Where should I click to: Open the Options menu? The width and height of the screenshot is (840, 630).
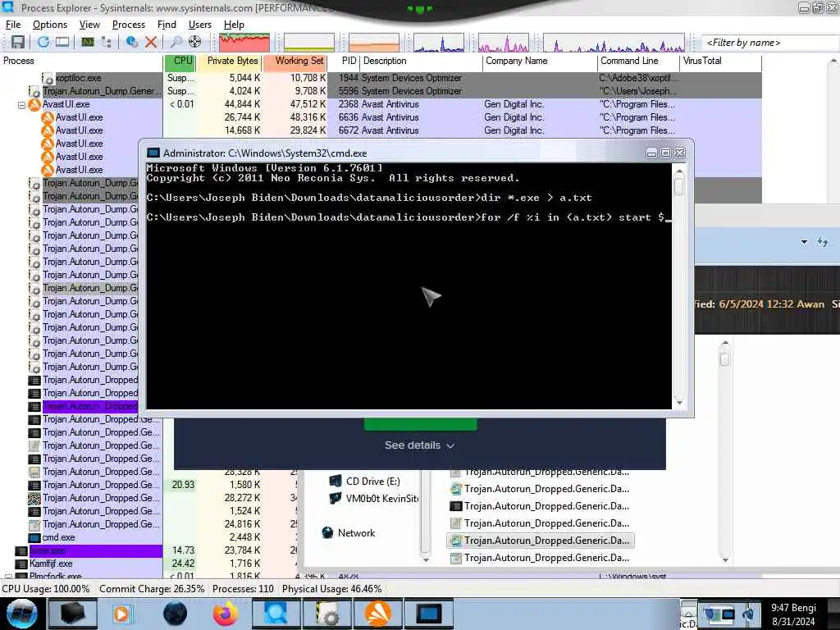tap(50, 25)
